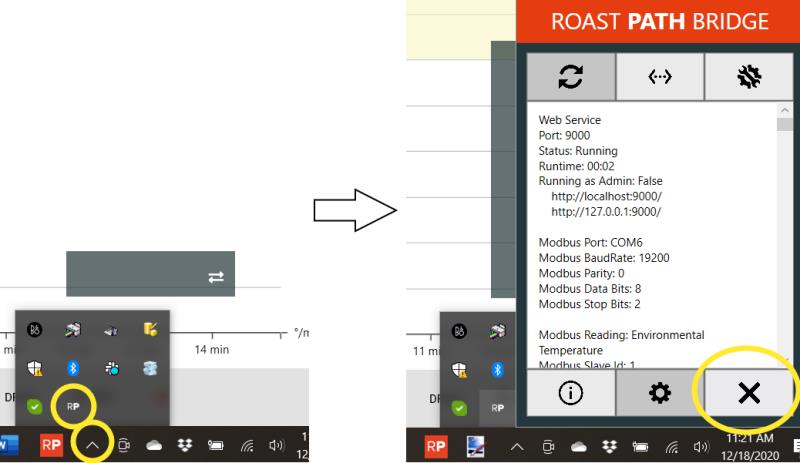Click green checkmark tray icon in right screenshot
Viewport: 800px width, 463px height.
(x=459, y=408)
